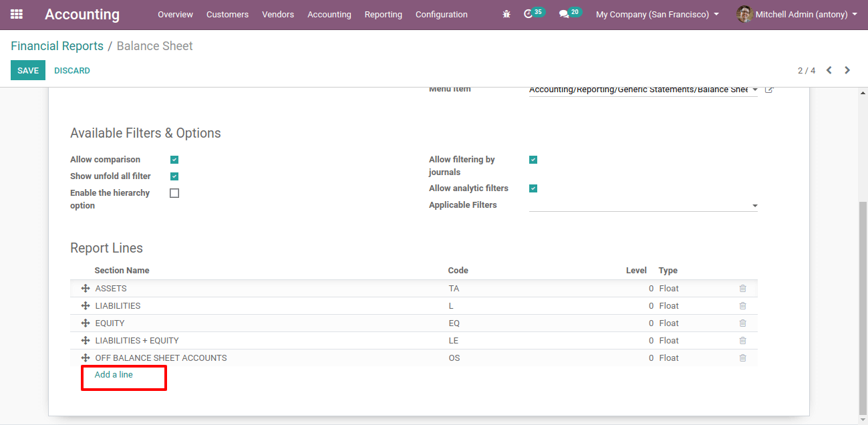Image resolution: width=868 pixels, height=425 pixels.
Task: Uncheck Allow filtering by journals checkbox
Action: (533, 160)
